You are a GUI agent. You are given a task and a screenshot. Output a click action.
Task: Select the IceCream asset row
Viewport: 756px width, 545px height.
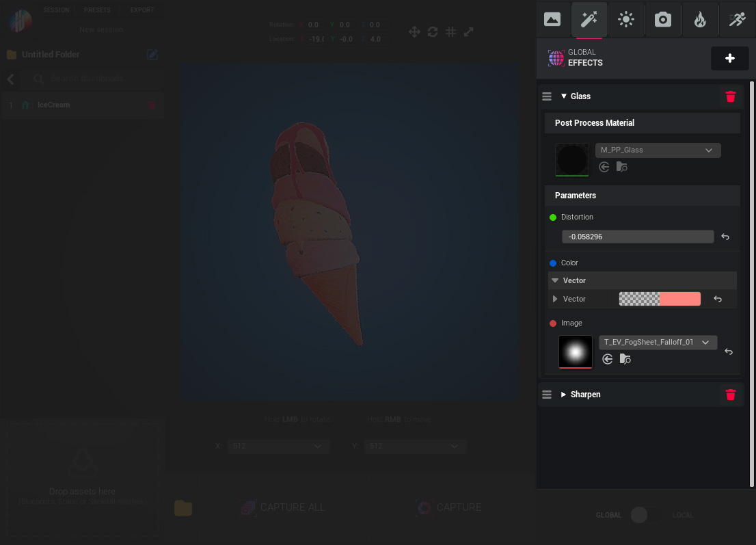click(x=83, y=105)
